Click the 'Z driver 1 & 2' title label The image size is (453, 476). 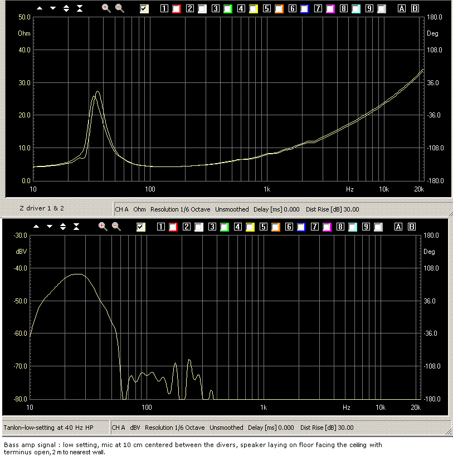point(42,208)
